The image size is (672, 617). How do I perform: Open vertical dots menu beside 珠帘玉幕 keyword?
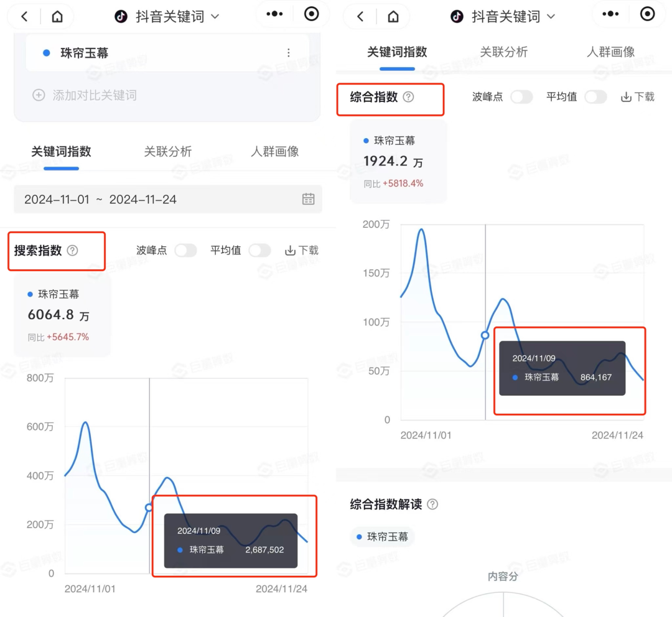pos(289,53)
